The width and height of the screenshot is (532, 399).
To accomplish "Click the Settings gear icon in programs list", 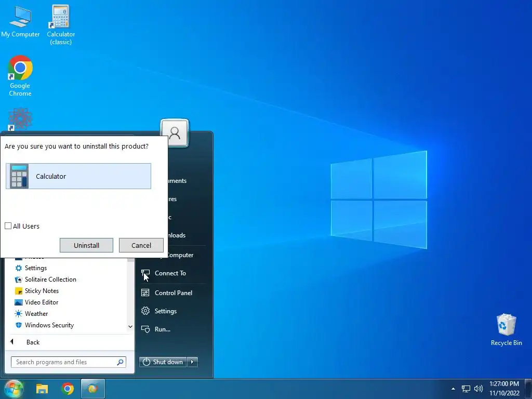I will click(x=18, y=268).
